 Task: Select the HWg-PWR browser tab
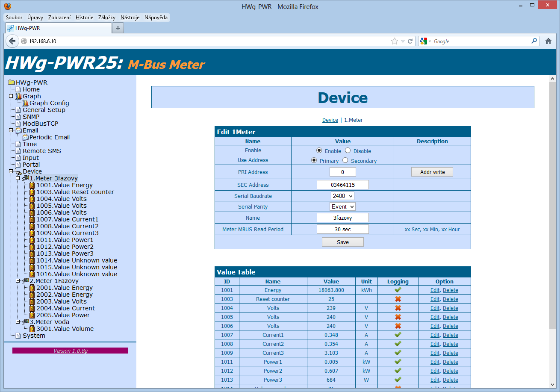point(58,28)
